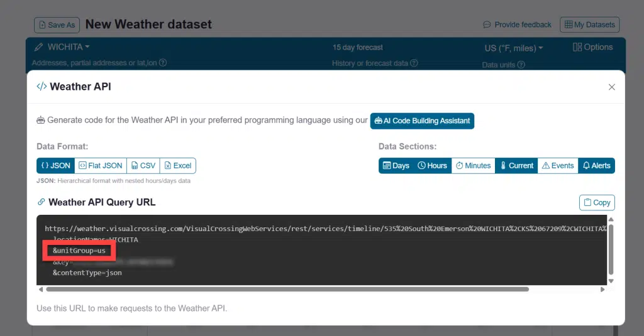Click the Save As button
This screenshot has width=644, height=336.
pyautogui.click(x=57, y=25)
